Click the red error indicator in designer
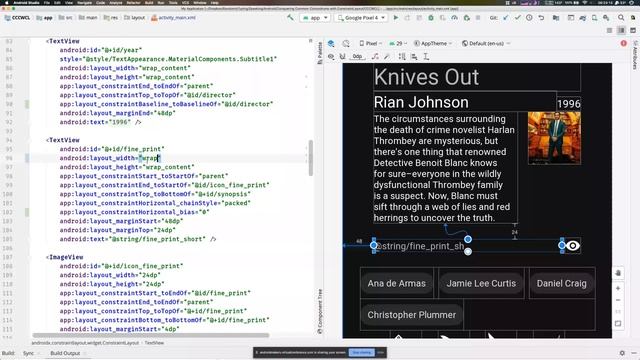 click(x=624, y=43)
